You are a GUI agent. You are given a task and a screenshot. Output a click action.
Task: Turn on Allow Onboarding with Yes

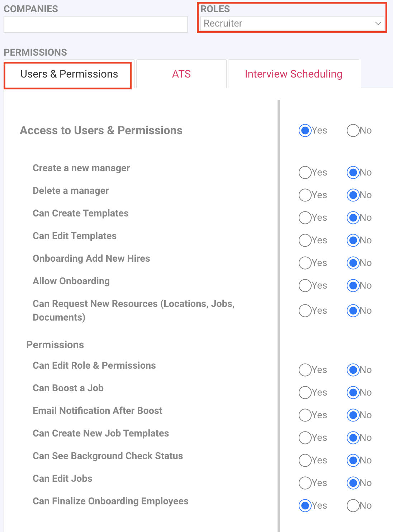[x=305, y=286]
